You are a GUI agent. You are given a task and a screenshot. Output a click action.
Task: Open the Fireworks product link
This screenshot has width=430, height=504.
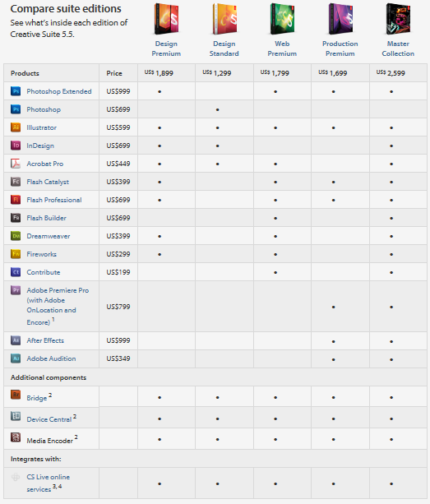click(x=42, y=254)
